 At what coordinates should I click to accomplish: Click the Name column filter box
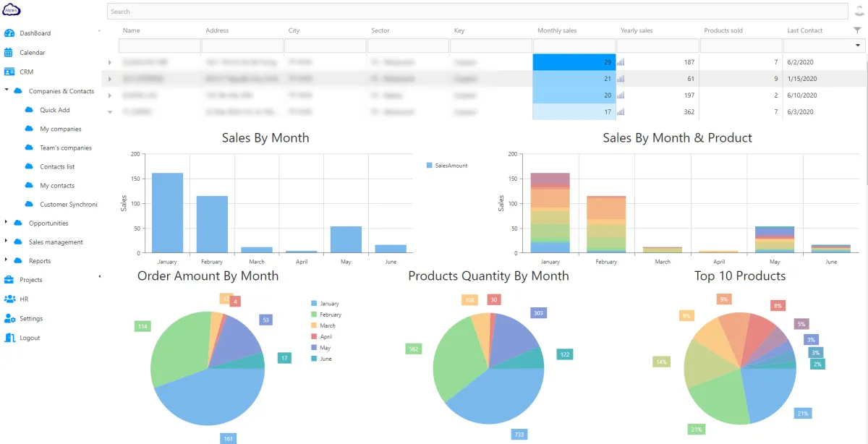pyautogui.click(x=158, y=46)
